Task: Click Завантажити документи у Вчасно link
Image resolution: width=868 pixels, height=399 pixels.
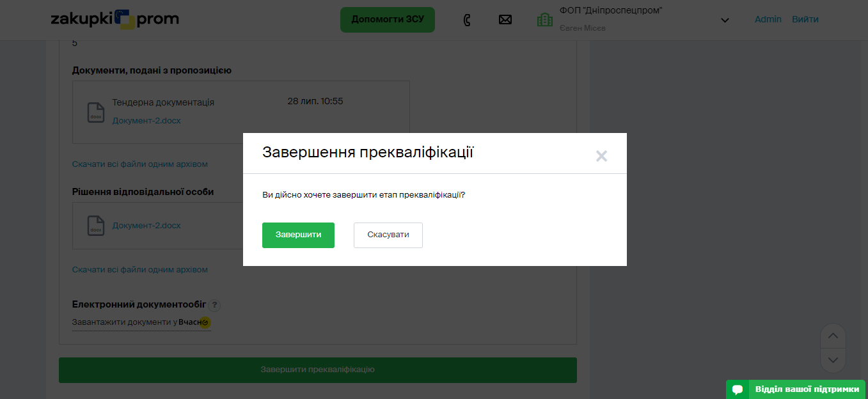Action: (x=141, y=322)
